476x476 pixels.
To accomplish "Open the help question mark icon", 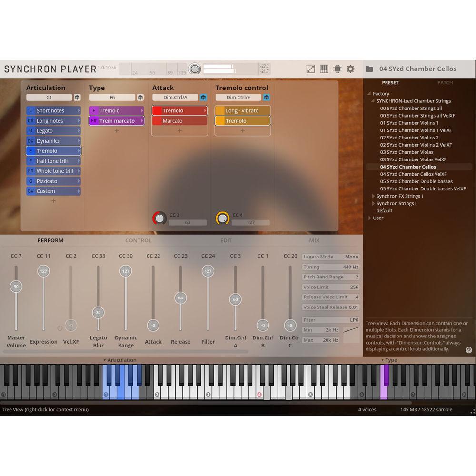I will click(468, 350).
